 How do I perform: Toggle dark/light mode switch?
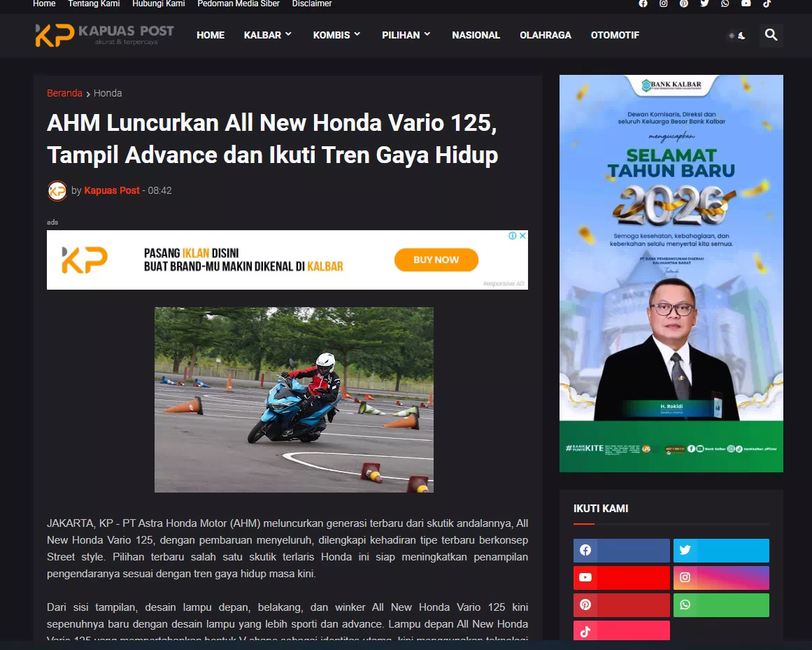[x=737, y=36]
